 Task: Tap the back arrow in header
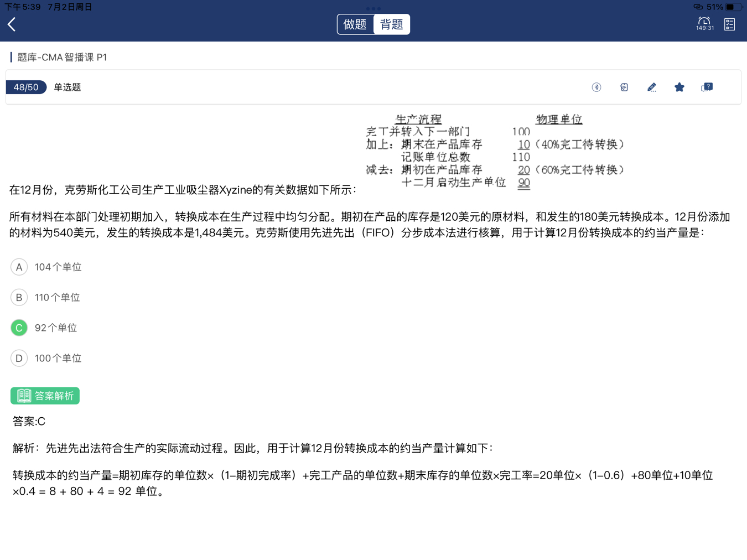[12, 24]
